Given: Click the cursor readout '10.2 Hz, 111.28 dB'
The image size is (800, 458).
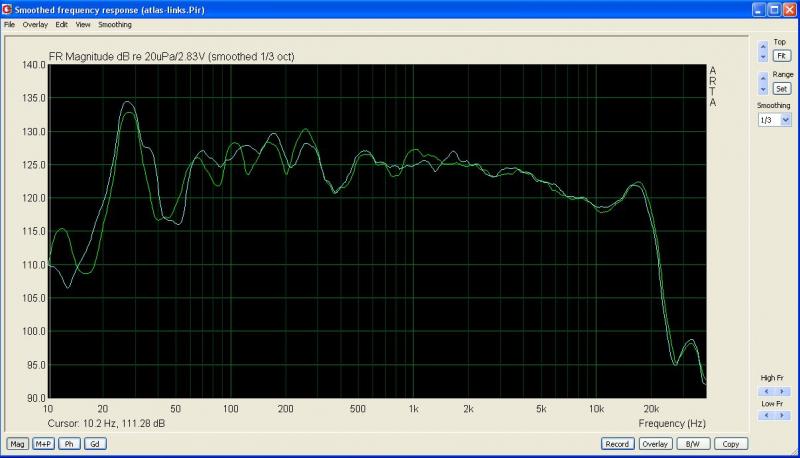Looking at the screenshot, I should [124, 423].
